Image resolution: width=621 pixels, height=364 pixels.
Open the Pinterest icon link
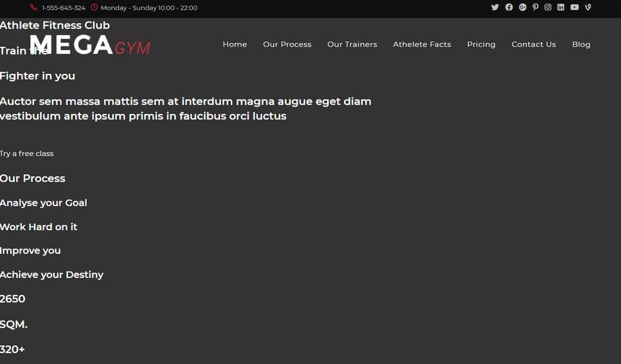(535, 7)
